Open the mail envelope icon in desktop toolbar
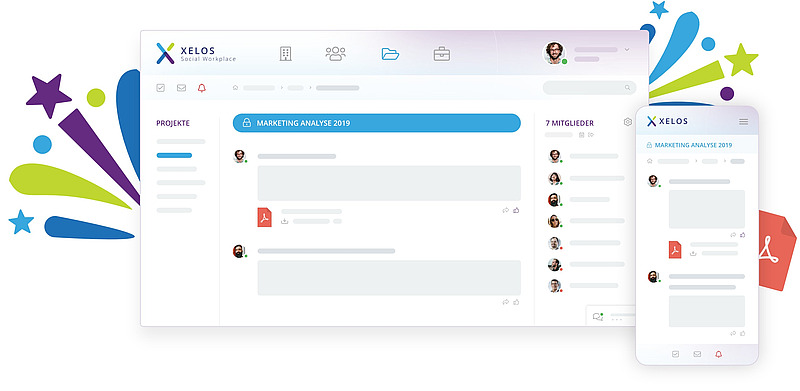This screenshot has width=800, height=391. (x=181, y=88)
